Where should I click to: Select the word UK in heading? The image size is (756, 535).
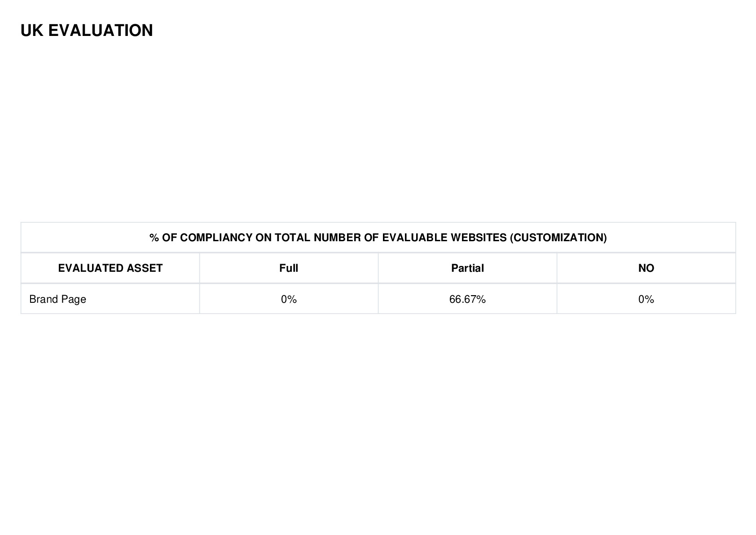coord(32,31)
